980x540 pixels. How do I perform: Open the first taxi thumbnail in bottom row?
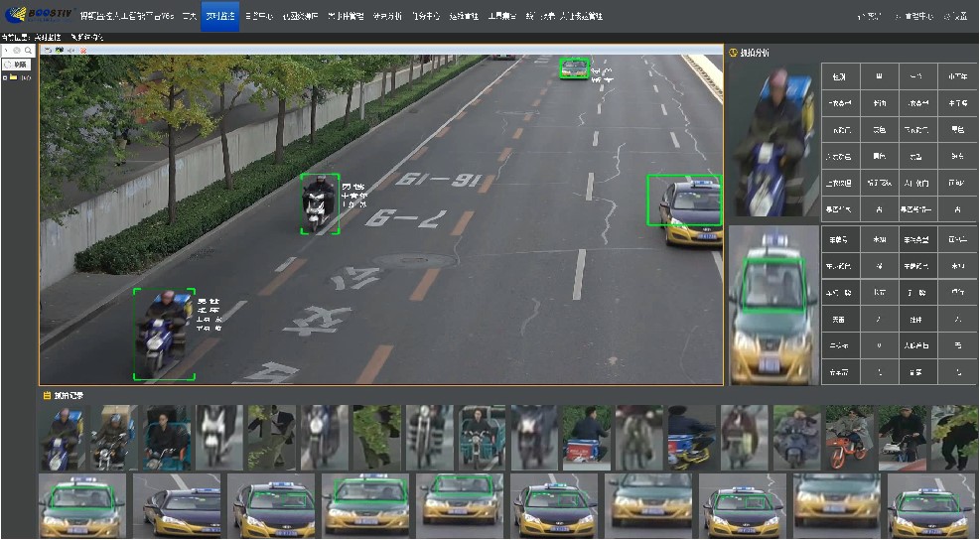coord(82,505)
